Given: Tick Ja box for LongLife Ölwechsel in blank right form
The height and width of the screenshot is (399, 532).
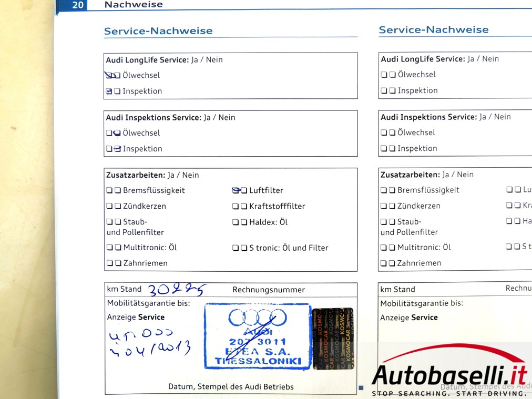Looking at the screenshot, I should [x=384, y=75].
